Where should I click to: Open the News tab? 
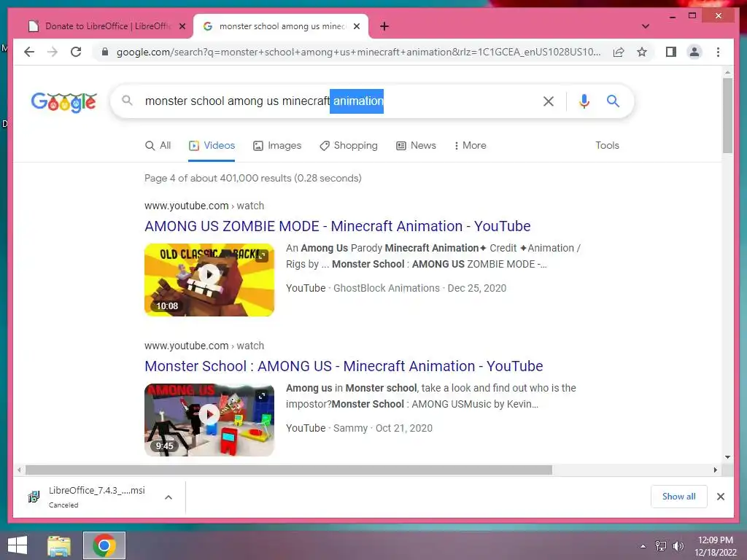(417, 146)
